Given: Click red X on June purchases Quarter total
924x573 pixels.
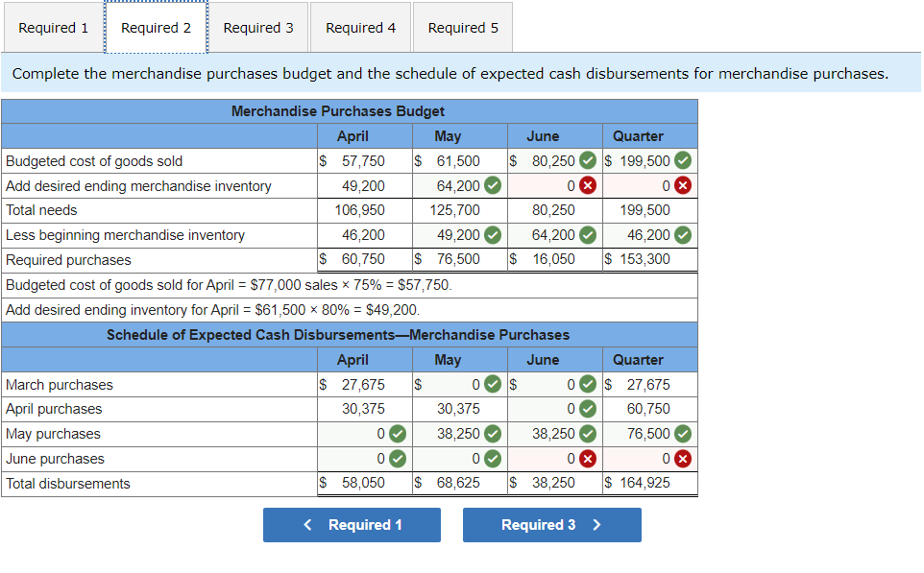Looking at the screenshot, I should point(684,459).
